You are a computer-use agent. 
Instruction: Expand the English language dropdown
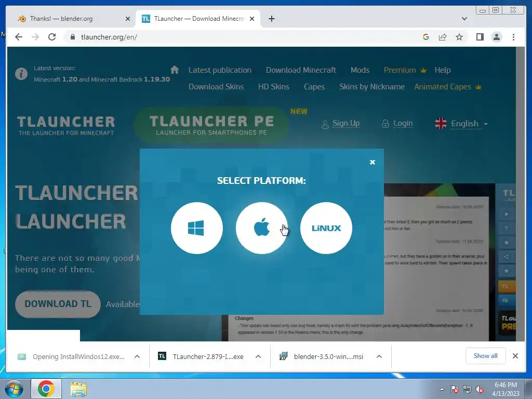point(461,124)
